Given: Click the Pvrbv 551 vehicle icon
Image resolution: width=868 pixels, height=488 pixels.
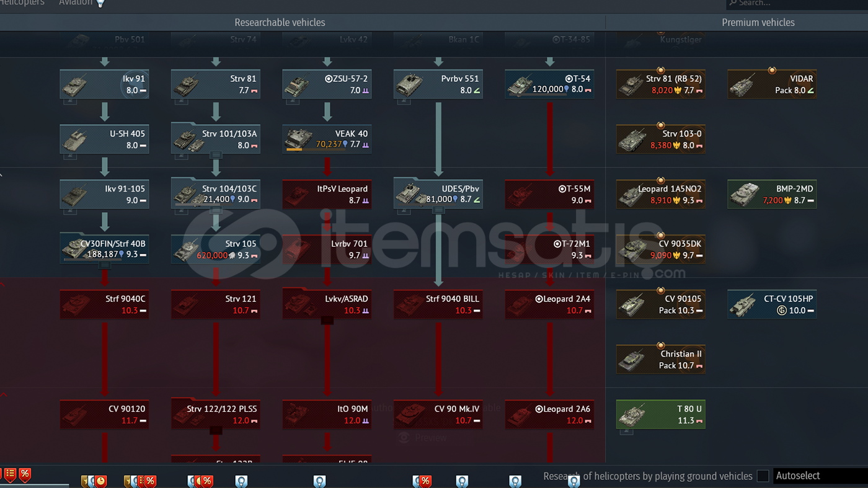Looking at the screenshot, I should 410,85.
